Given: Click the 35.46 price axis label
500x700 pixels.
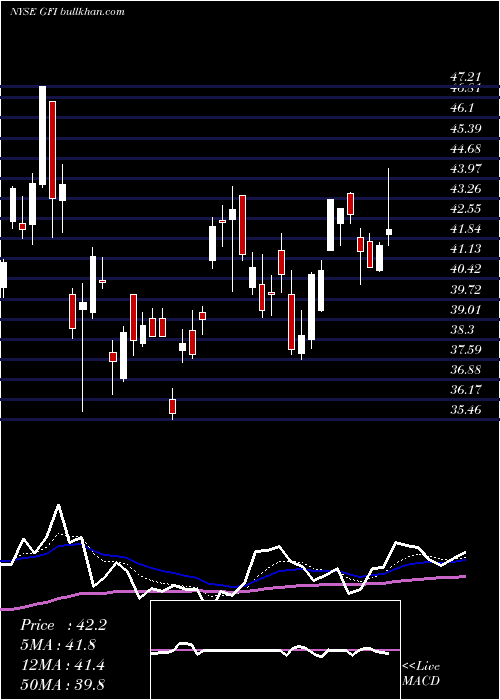Looking at the screenshot, I should (466, 410).
